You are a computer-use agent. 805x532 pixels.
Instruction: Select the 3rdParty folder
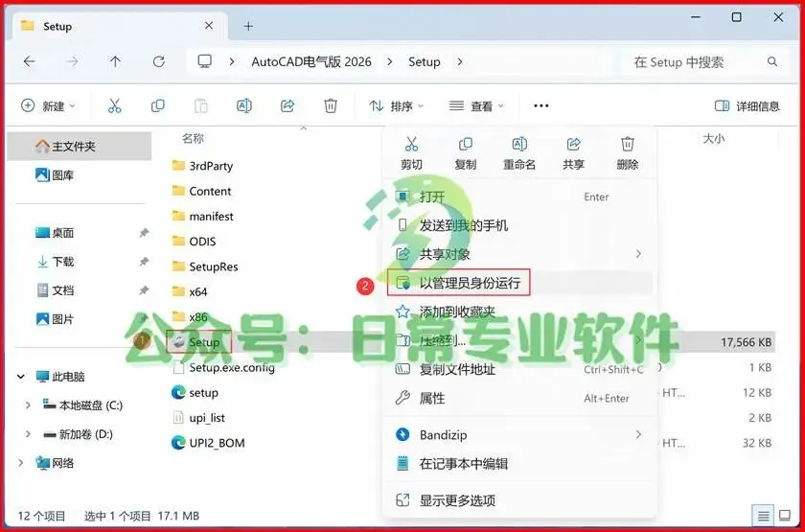pos(202,165)
